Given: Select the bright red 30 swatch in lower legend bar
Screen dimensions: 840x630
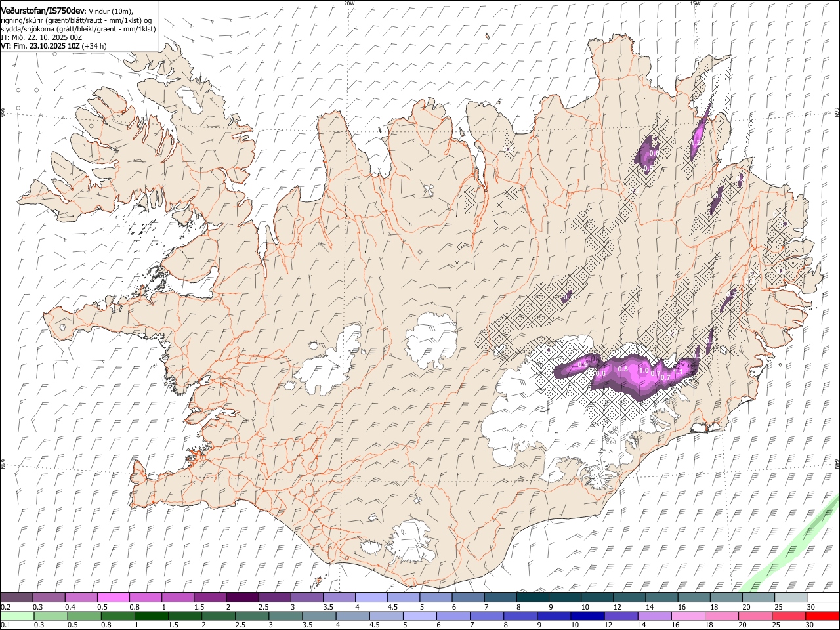Looking at the screenshot, I should (x=823, y=616).
